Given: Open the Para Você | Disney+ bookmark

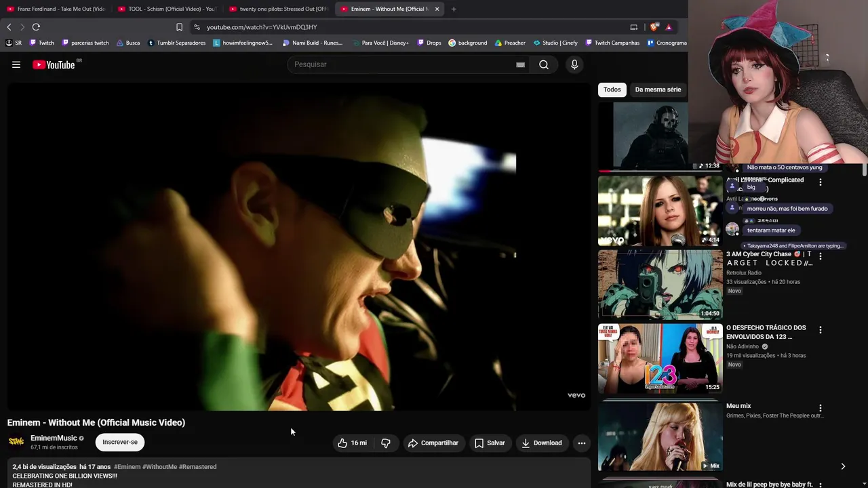Looking at the screenshot, I should coord(380,43).
